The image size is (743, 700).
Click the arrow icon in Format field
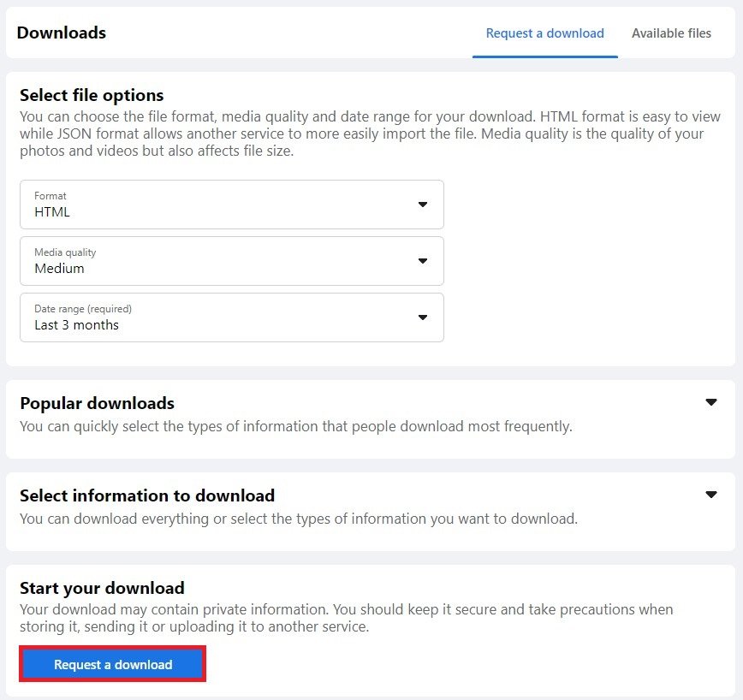click(422, 205)
